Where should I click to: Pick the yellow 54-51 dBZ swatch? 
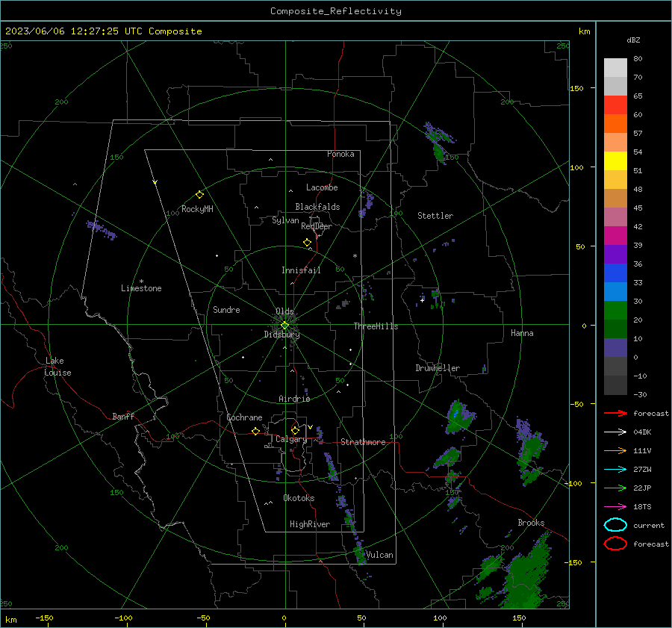[x=615, y=161]
